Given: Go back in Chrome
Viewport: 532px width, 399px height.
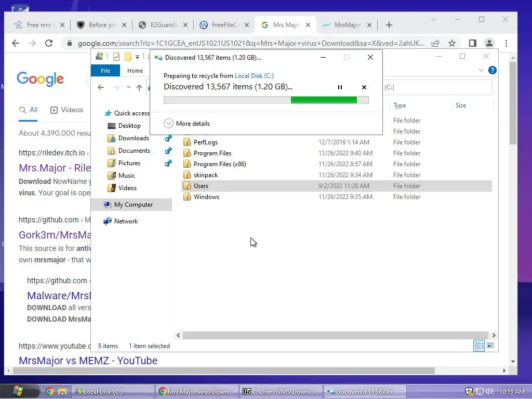Looking at the screenshot, I should tap(16, 43).
